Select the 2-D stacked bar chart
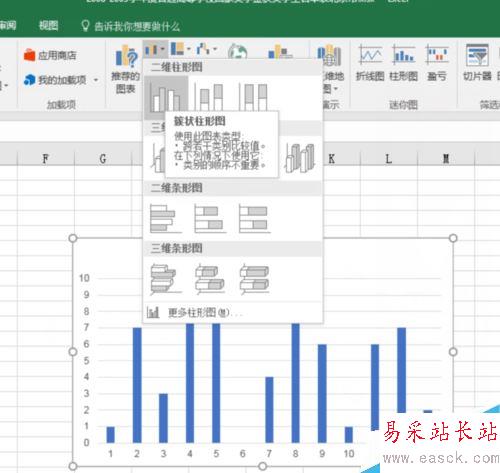This screenshot has width=500, height=473. point(210,218)
